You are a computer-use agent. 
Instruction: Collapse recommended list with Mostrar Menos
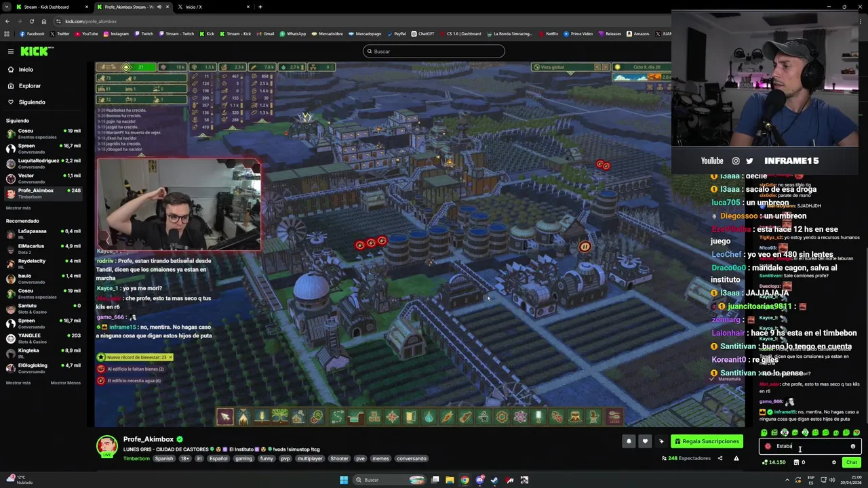(x=65, y=383)
